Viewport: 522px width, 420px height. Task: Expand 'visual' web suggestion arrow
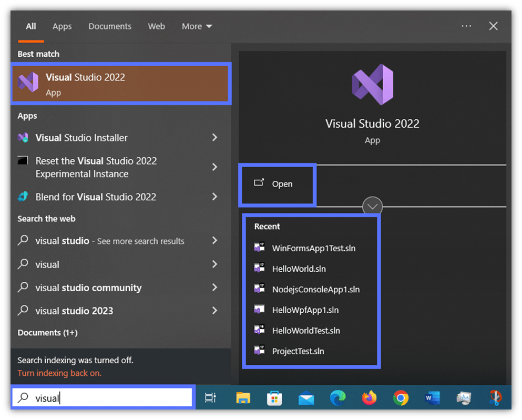[x=214, y=264]
